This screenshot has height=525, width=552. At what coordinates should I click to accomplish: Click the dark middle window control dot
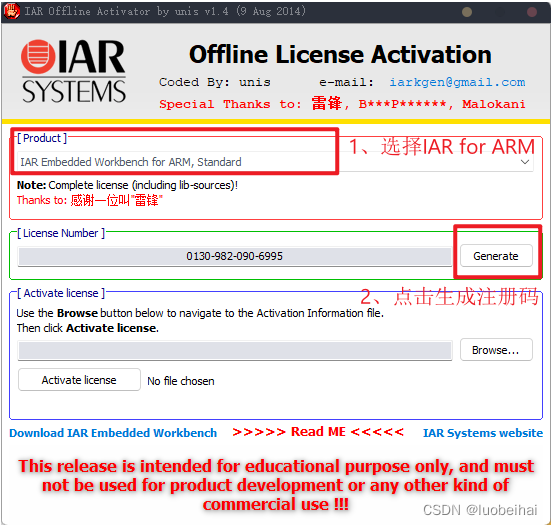(499, 12)
